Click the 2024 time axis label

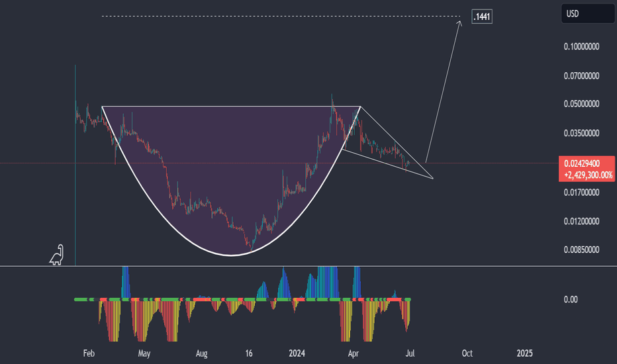297,353
